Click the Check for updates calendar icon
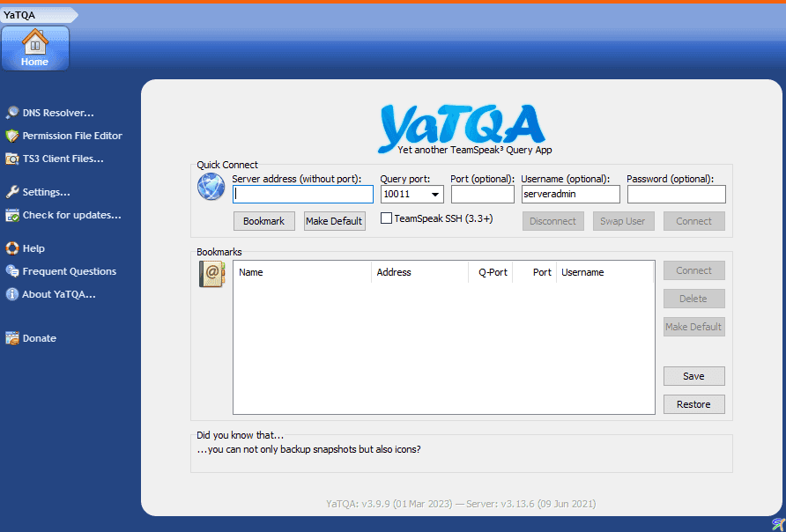786x532 pixels. click(x=12, y=215)
